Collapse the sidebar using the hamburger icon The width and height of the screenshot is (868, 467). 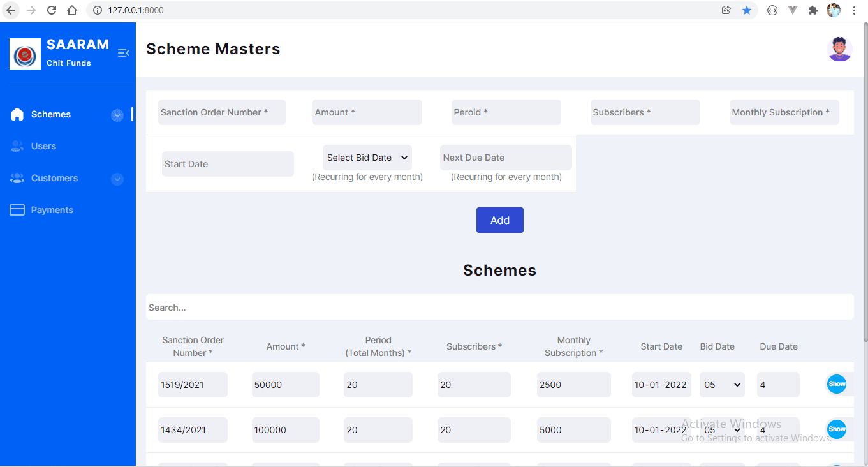123,53
